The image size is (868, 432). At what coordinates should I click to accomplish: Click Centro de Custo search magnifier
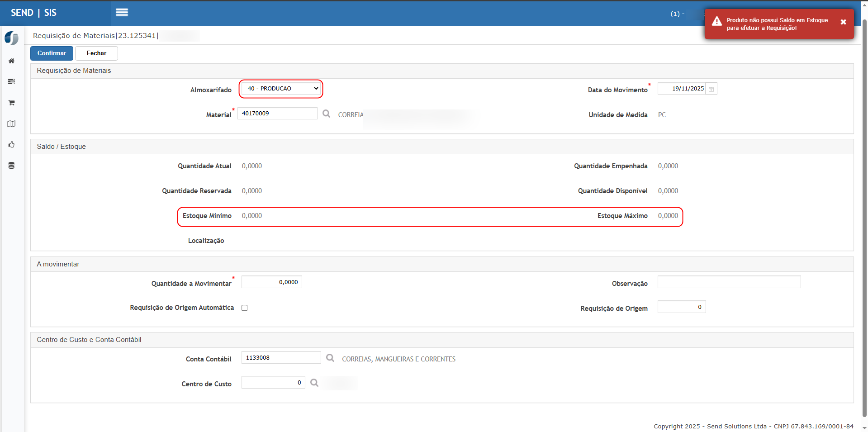click(x=314, y=383)
